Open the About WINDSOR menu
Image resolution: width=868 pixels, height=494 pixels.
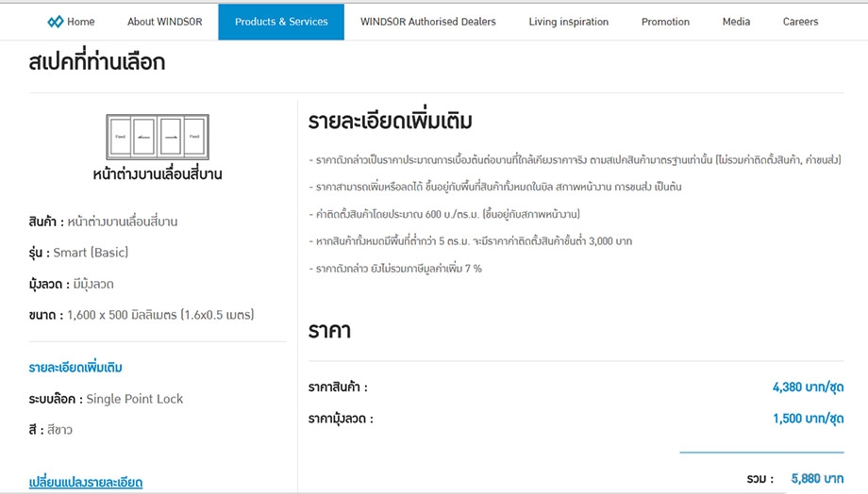tap(164, 22)
